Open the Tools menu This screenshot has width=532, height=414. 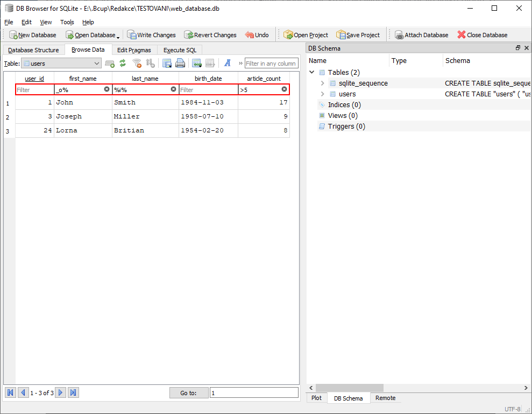click(67, 22)
